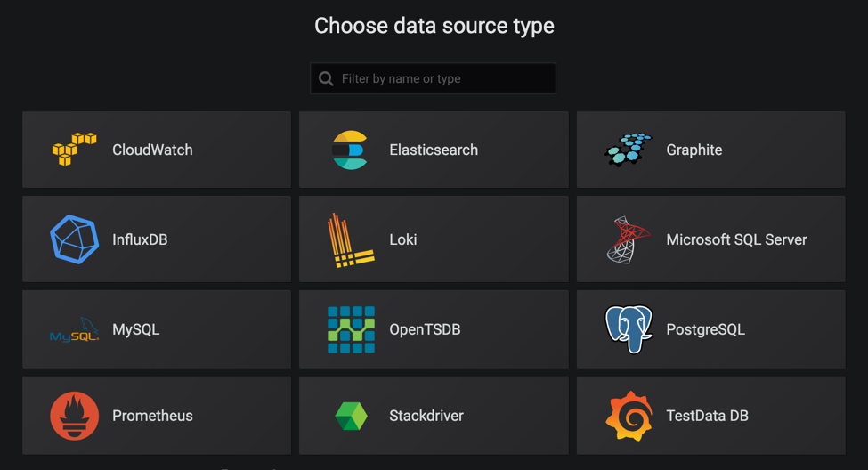Focus the Filter by name or type field
Screen dimensions: 868x470
[433, 78]
